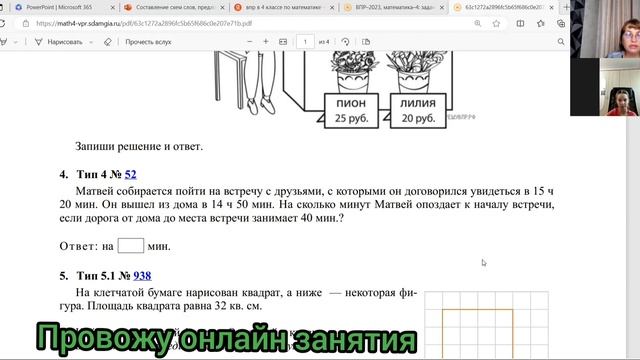Open a new browser tab
Image resolution: width=640 pixels, height=360 pixels.
click(566, 7)
